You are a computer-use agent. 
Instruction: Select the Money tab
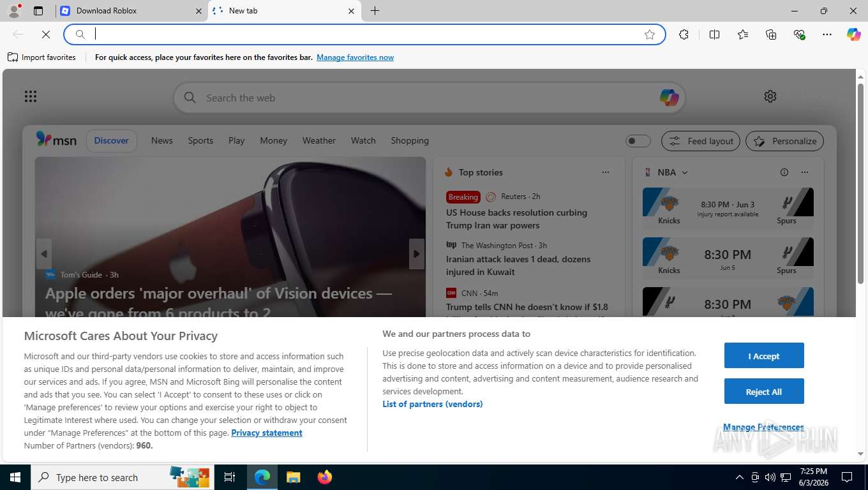pyautogui.click(x=274, y=140)
